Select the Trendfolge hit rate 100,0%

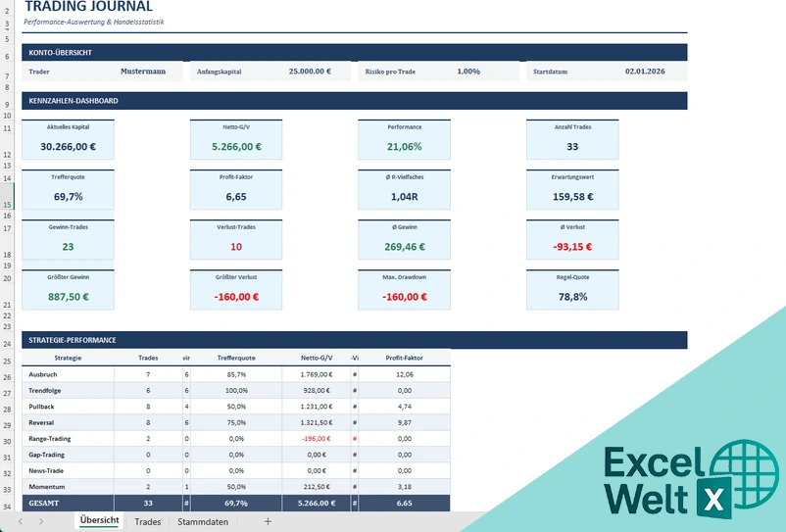236,390
